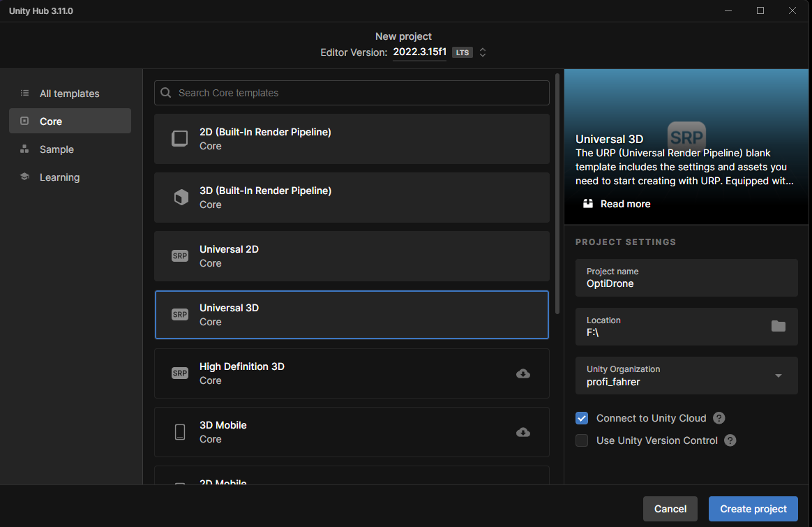Viewport: 812px width, 527px height.
Task: Select the Core templates category
Action: click(x=70, y=121)
